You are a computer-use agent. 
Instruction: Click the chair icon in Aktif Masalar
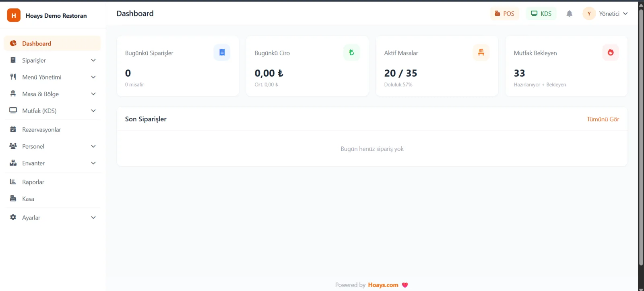(x=481, y=52)
